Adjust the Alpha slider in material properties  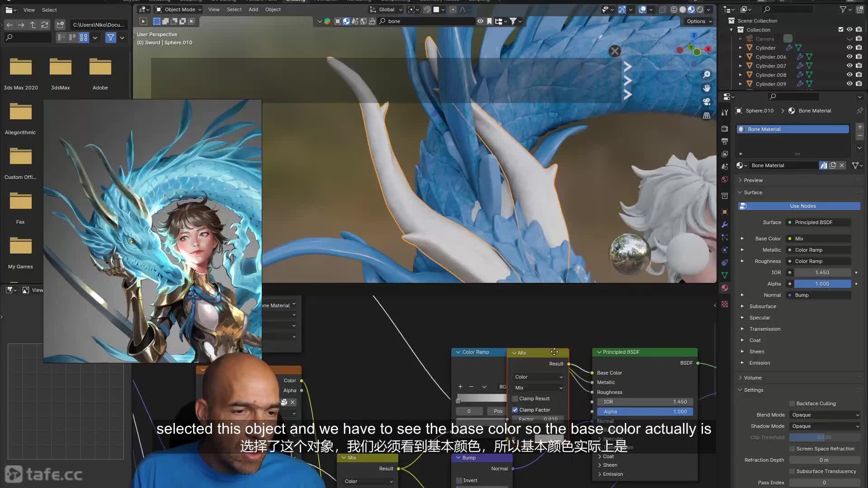coord(822,284)
